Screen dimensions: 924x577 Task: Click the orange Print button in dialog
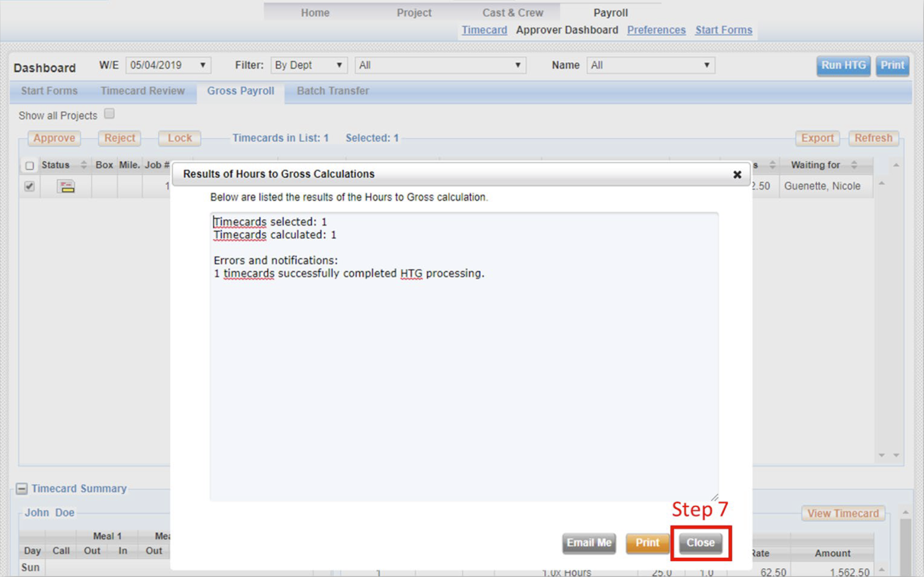(647, 543)
